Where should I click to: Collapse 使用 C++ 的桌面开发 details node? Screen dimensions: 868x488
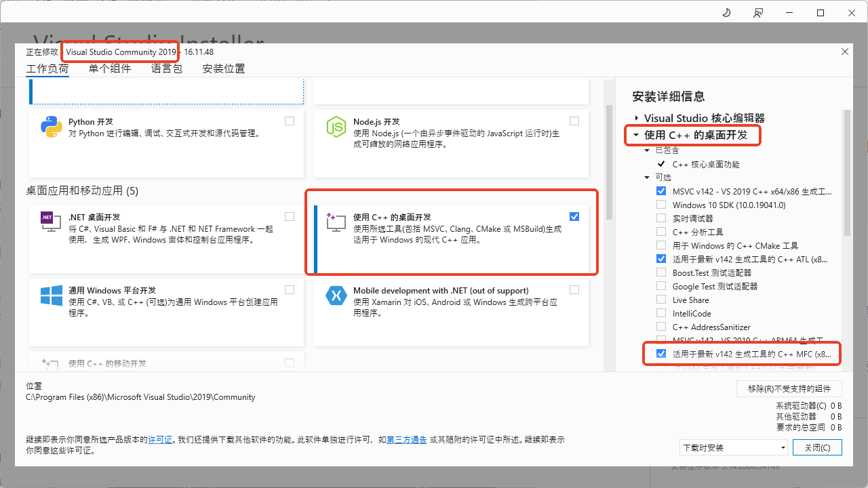[636, 135]
